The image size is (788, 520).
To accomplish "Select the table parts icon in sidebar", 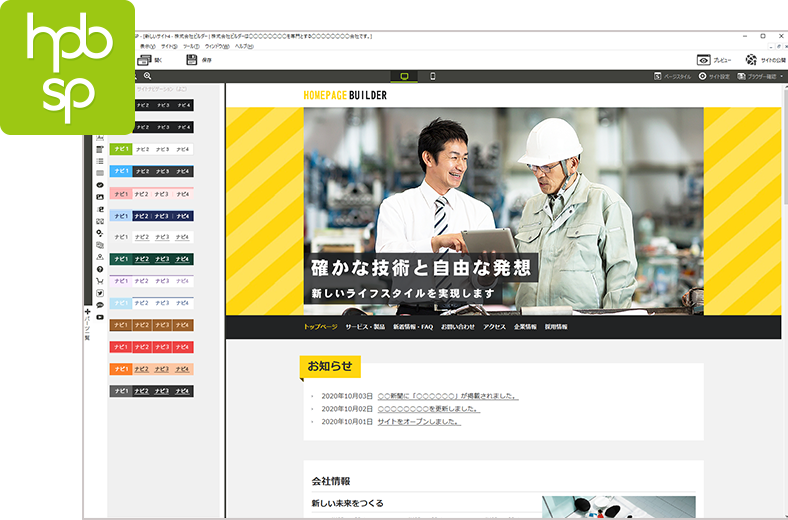I will point(100,173).
